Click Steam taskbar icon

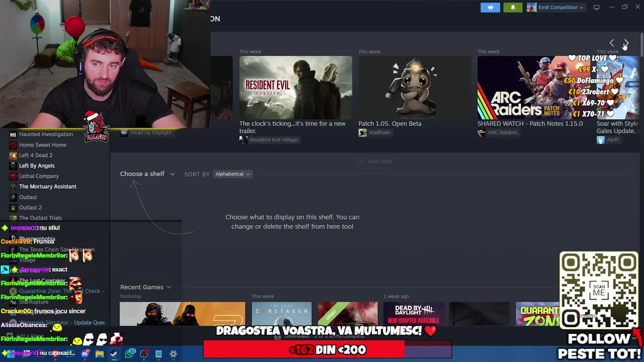[x=114, y=354]
